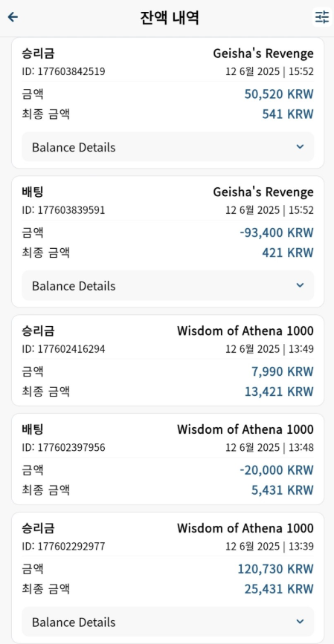Click chevron in -93,400 KRW bet card

coord(301,285)
